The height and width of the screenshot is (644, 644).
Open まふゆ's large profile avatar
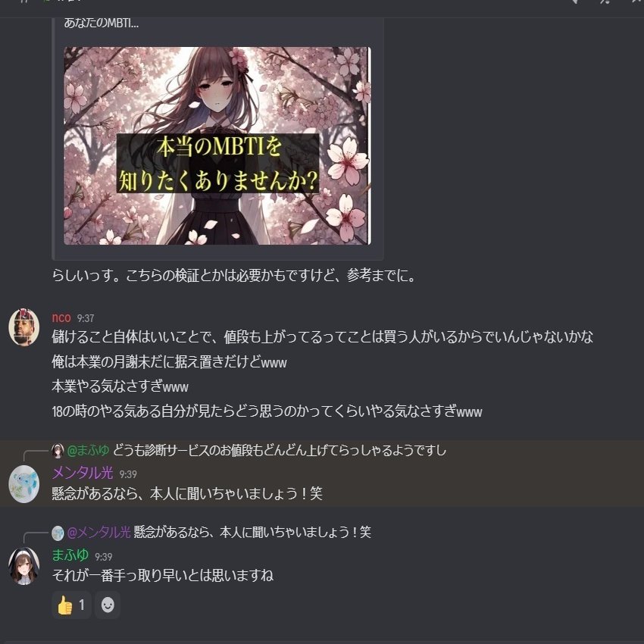tap(24, 566)
